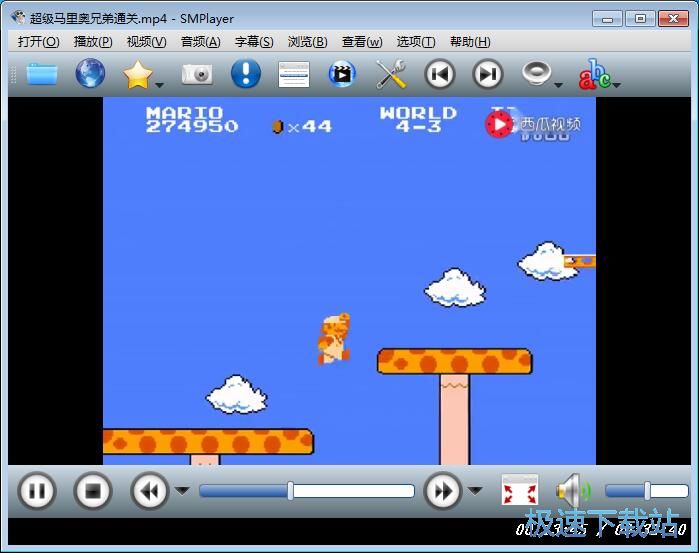Click the toolbar drag handle grip

click(13, 74)
